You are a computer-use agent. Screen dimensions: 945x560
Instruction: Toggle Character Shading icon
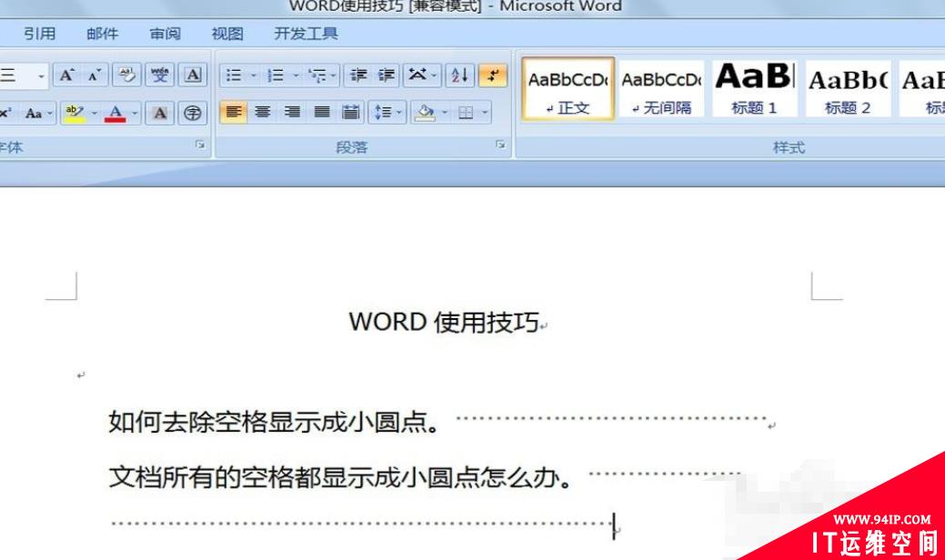(x=160, y=113)
